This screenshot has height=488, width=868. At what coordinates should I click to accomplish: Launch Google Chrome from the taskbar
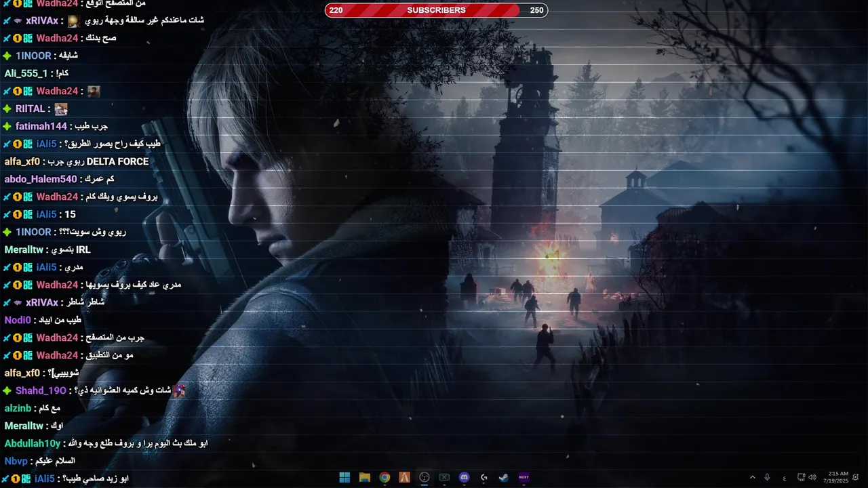point(384,477)
